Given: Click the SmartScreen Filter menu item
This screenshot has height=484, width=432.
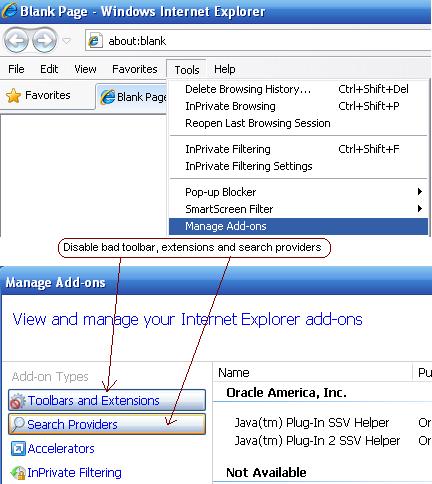Looking at the screenshot, I should (x=298, y=209).
